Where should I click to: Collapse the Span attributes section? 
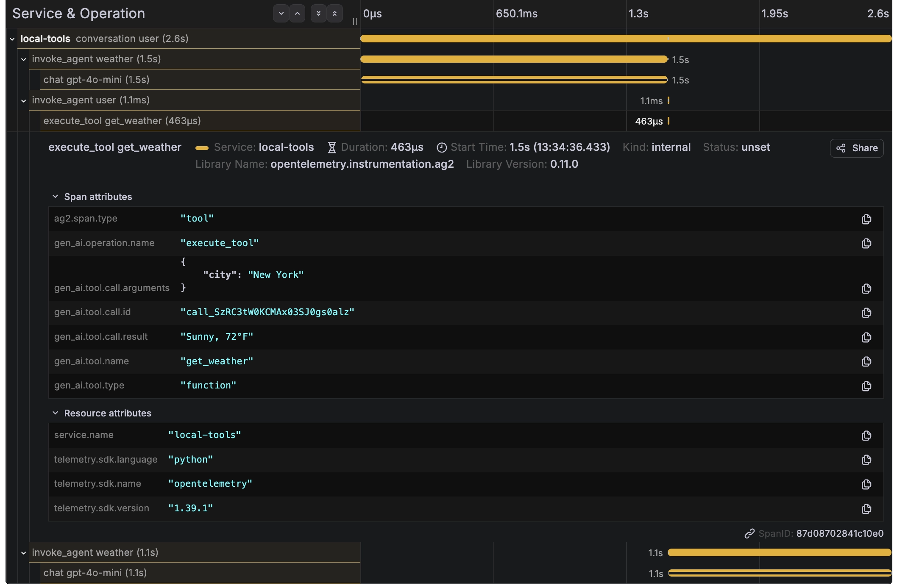coord(55,197)
